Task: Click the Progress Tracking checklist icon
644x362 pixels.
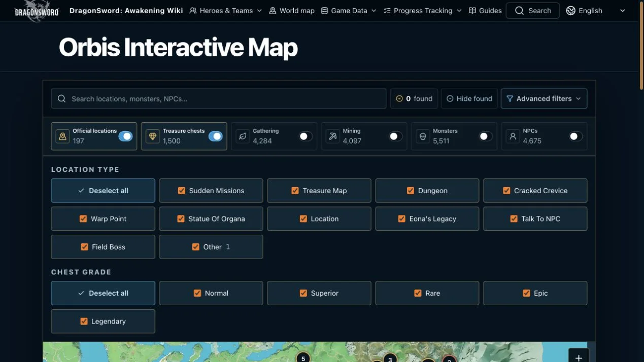Action: (x=387, y=11)
